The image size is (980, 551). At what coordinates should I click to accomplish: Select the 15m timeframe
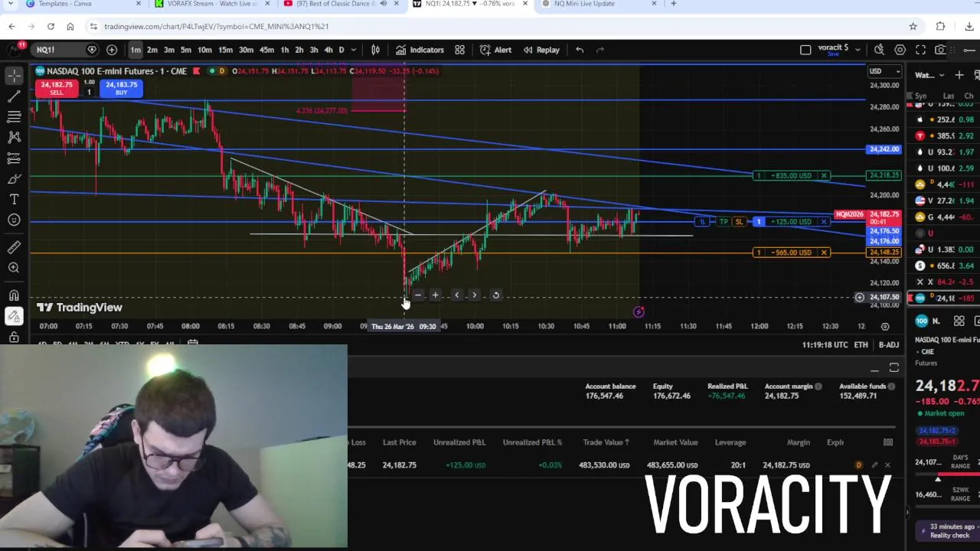pyautogui.click(x=225, y=50)
